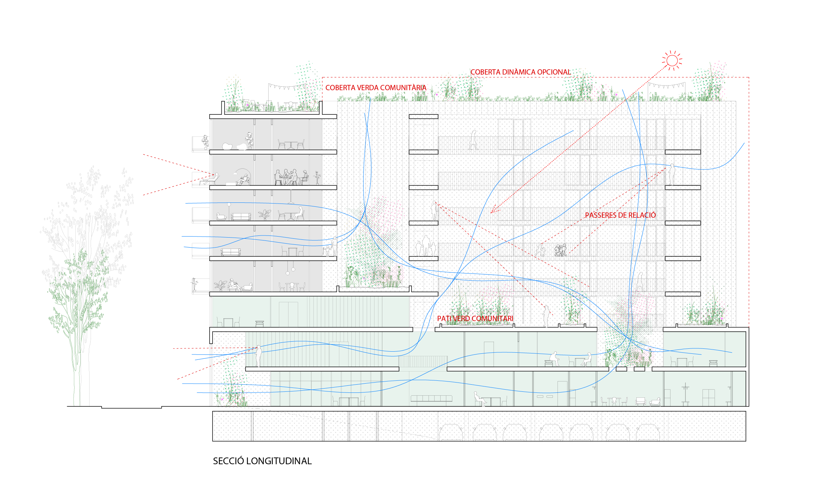Click the leftmost parked car in the basement
840x504 pixels.
coord(451,433)
